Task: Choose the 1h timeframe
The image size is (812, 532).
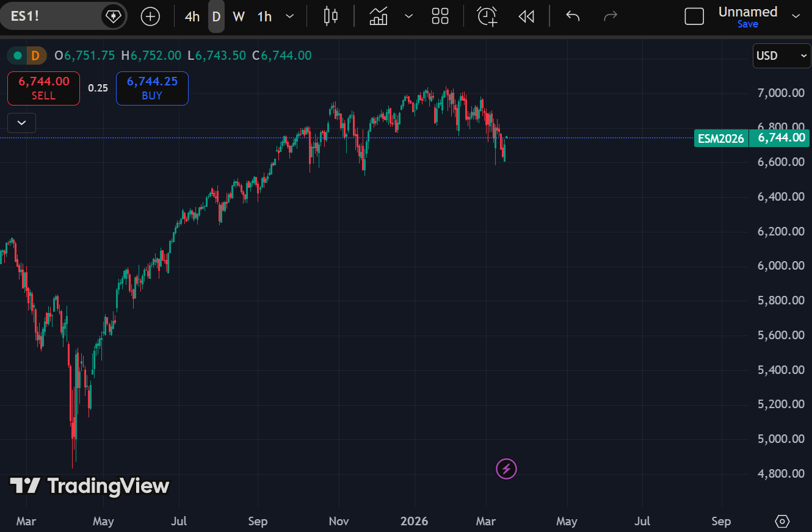Action: (x=264, y=16)
